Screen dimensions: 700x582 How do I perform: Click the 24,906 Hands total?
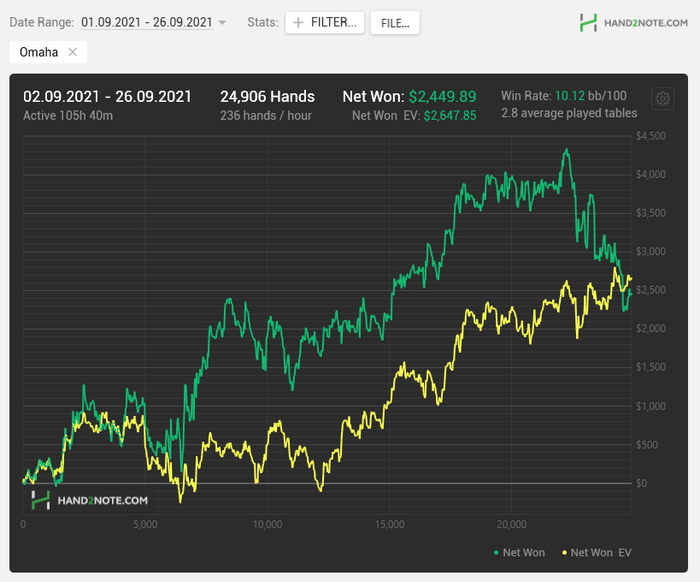coord(267,96)
